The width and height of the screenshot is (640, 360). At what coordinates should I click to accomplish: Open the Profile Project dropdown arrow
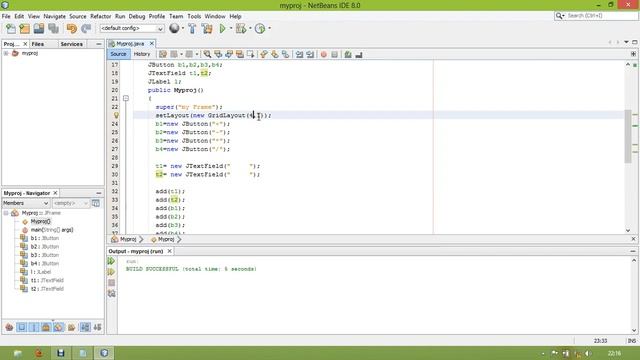(x=269, y=29)
